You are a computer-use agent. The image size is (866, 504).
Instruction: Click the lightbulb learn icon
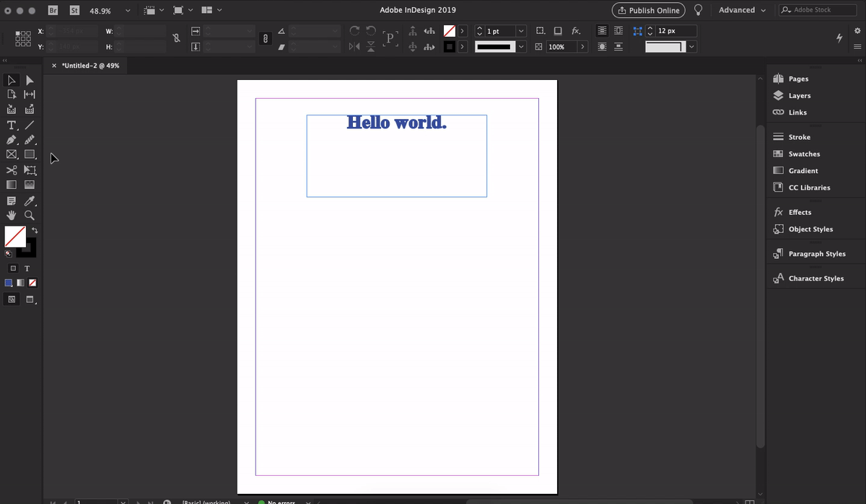click(698, 10)
